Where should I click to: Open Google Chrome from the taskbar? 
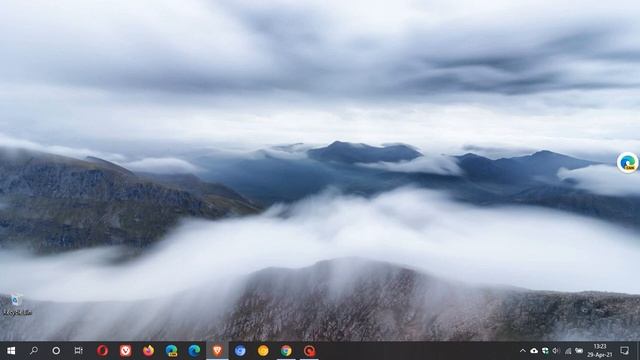(x=286, y=351)
